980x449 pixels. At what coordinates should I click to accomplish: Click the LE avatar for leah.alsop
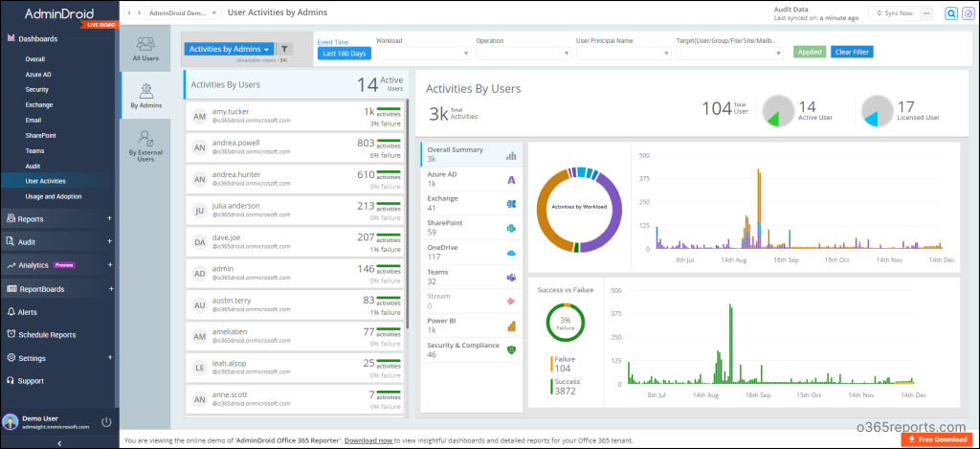coord(199,369)
